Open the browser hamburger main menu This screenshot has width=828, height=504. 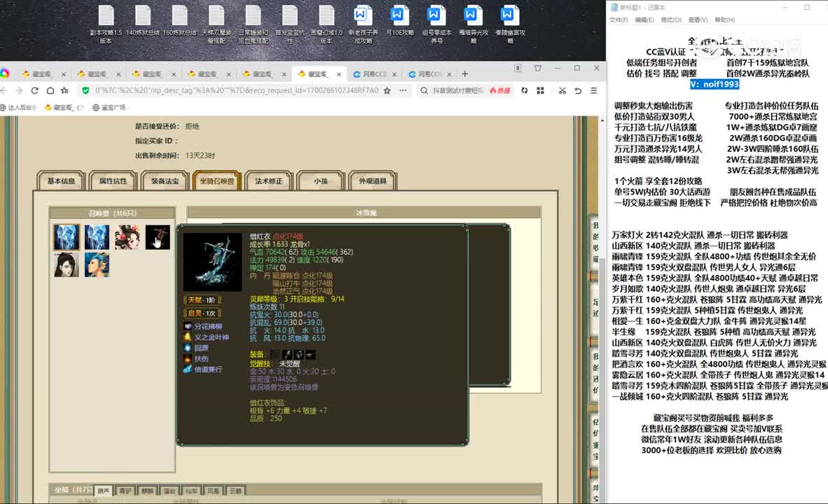pyautogui.click(x=594, y=91)
